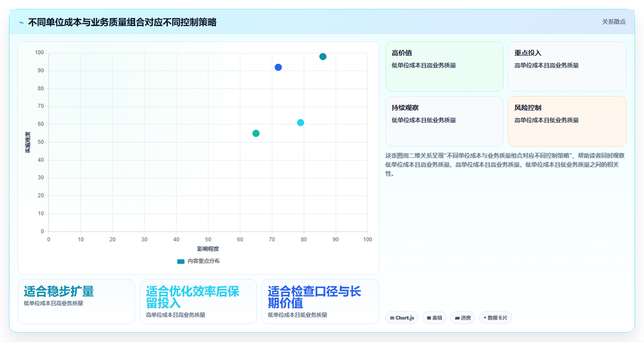644x342 pixels.
Task: Click 低单位成本且低业务质量 under 适合检查口径与长期价值
Action: click(x=298, y=315)
